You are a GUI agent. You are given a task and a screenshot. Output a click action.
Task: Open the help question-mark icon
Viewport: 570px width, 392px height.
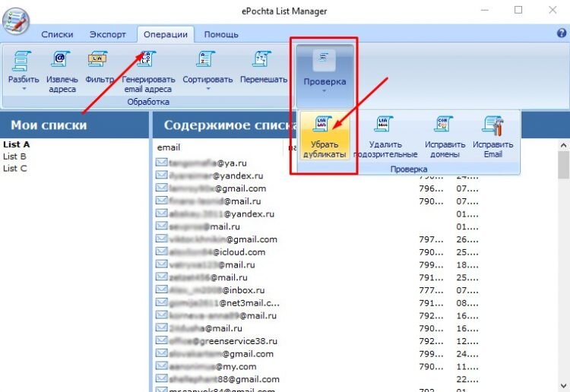point(562,33)
